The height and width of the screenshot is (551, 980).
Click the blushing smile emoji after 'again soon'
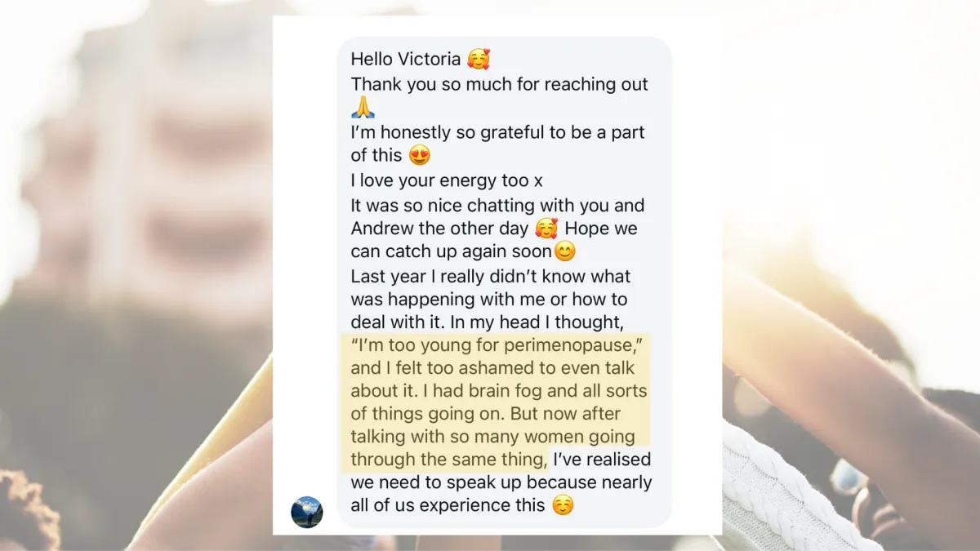[565, 252]
